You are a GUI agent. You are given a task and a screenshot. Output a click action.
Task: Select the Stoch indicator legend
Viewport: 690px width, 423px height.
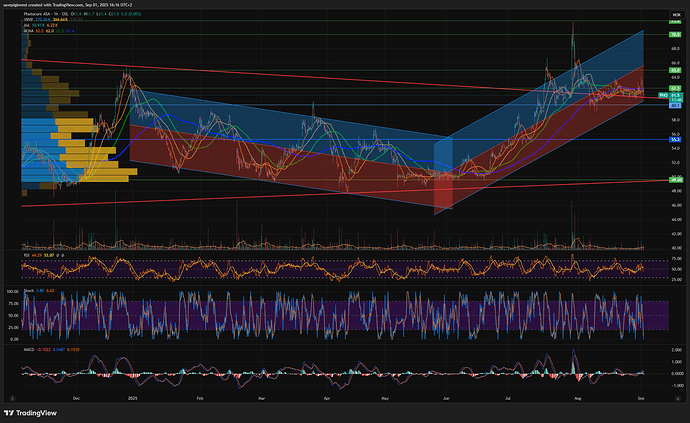(28, 291)
